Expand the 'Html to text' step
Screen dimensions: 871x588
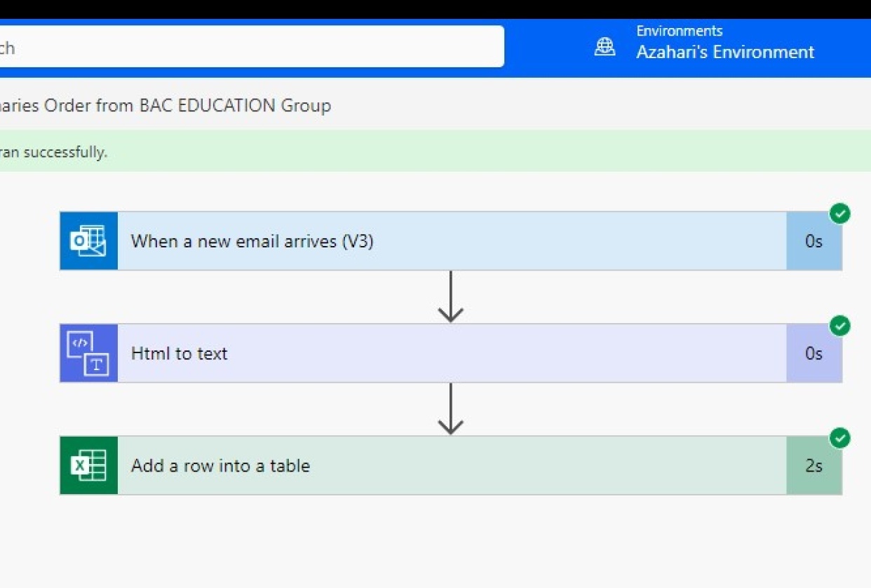(x=452, y=353)
